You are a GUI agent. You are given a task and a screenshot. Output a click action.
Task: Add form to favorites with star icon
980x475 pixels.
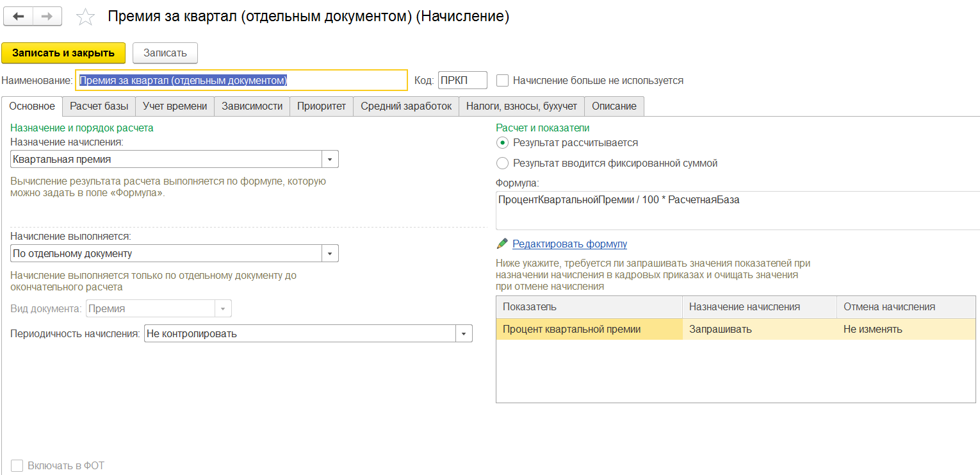tap(85, 17)
